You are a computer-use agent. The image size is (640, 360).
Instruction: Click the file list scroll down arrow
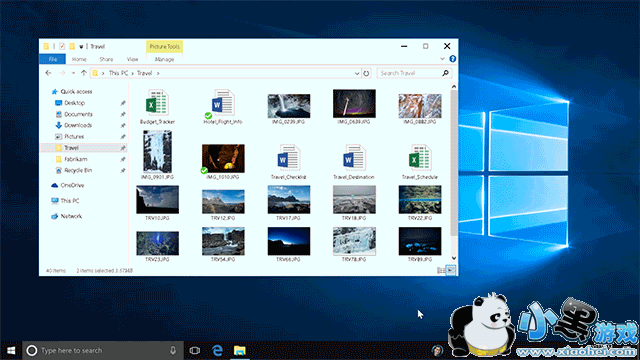[x=453, y=258]
